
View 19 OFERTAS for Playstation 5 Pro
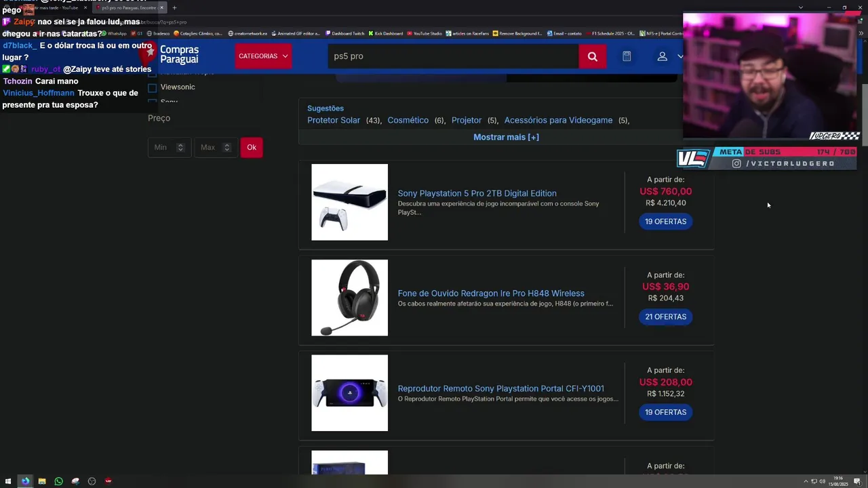[665, 222]
